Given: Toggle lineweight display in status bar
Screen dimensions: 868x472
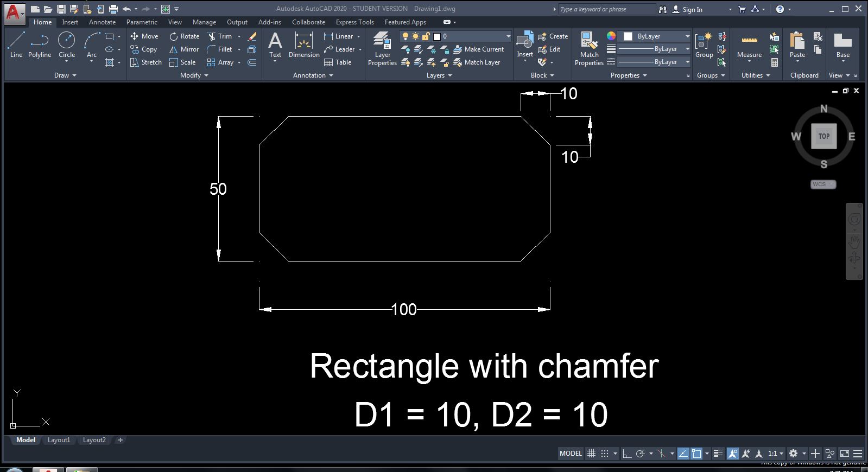Looking at the screenshot, I should (x=718, y=454).
